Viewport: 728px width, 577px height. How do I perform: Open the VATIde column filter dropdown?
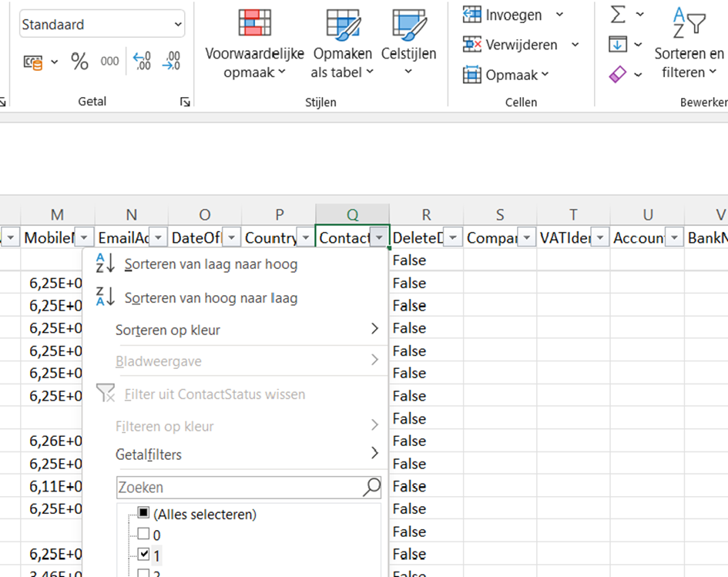600,238
